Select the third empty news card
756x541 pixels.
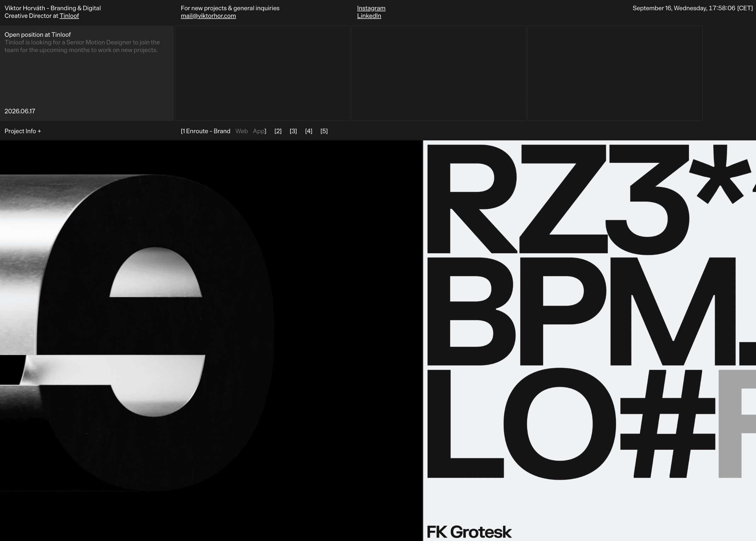pyautogui.click(x=438, y=73)
